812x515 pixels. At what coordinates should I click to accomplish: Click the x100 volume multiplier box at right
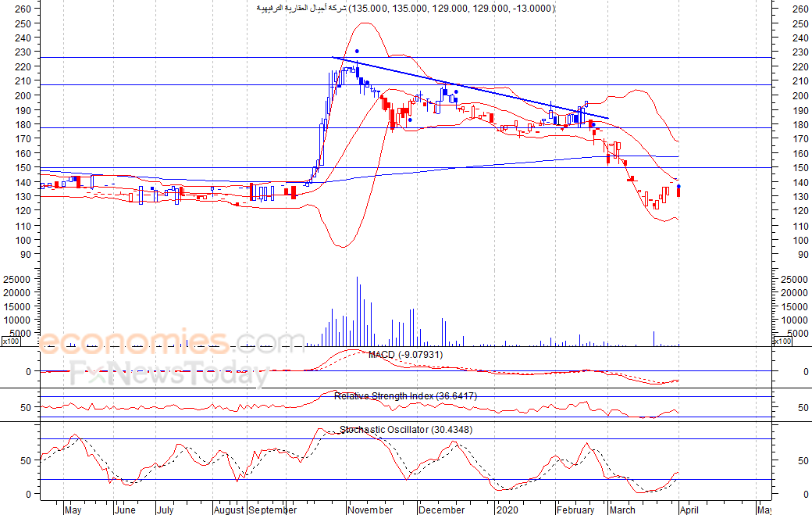point(782,342)
